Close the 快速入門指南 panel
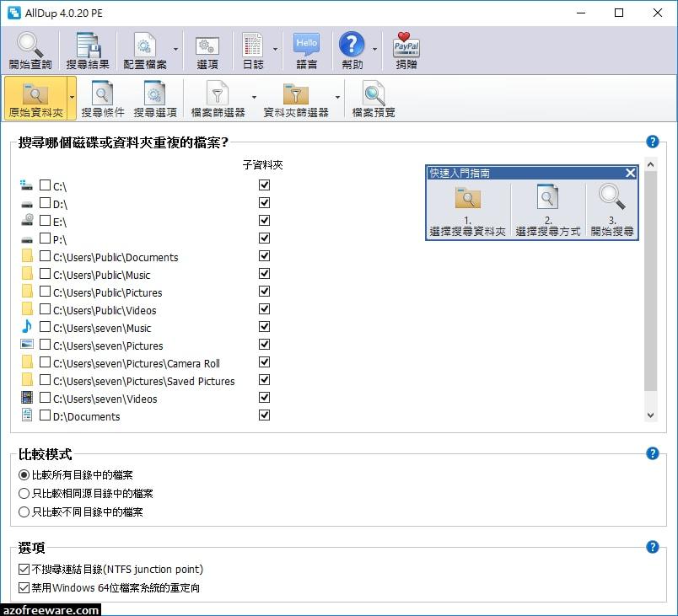 click(x=630, y=173)
